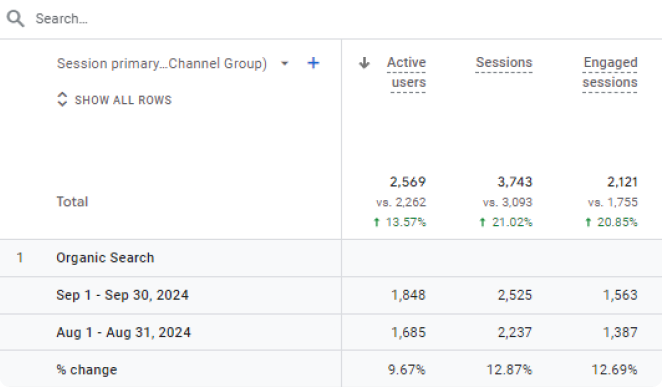Image resolution: width=662 pixels, height=387 pixels.
Task: Sort by Active users column header
Action: (407, 73)
